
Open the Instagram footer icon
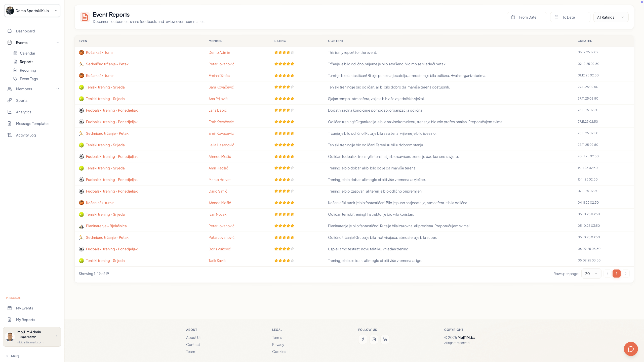click(x=374, y=339)
